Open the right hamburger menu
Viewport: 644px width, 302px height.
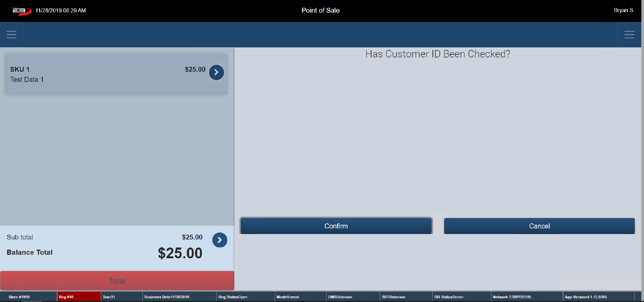(x=629, y=35)
